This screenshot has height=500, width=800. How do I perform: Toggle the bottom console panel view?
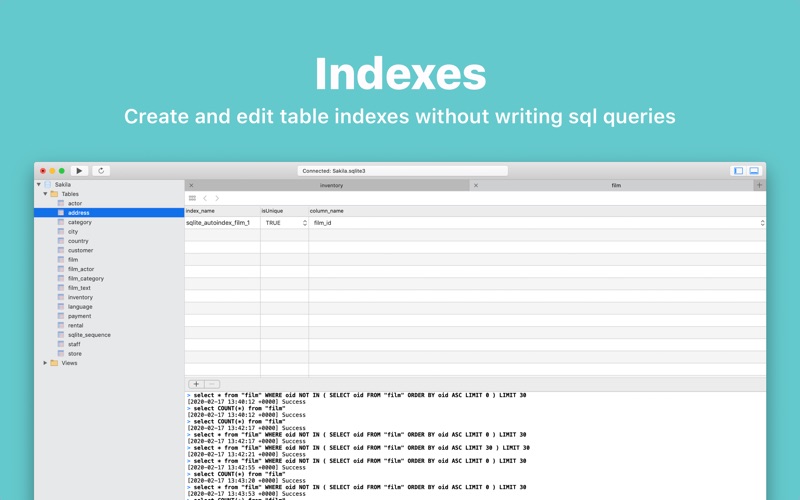click(x=754, y=171)
